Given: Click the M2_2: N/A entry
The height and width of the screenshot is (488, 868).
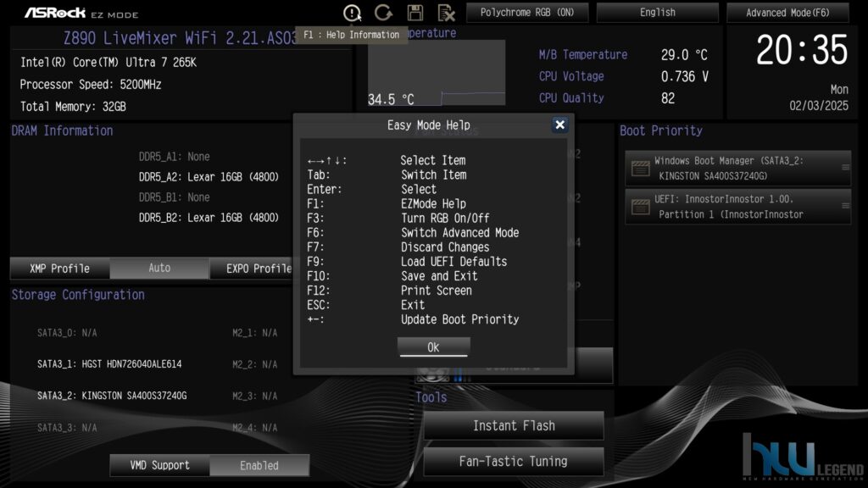Looking at the screenshot, I should pos(254,364).
